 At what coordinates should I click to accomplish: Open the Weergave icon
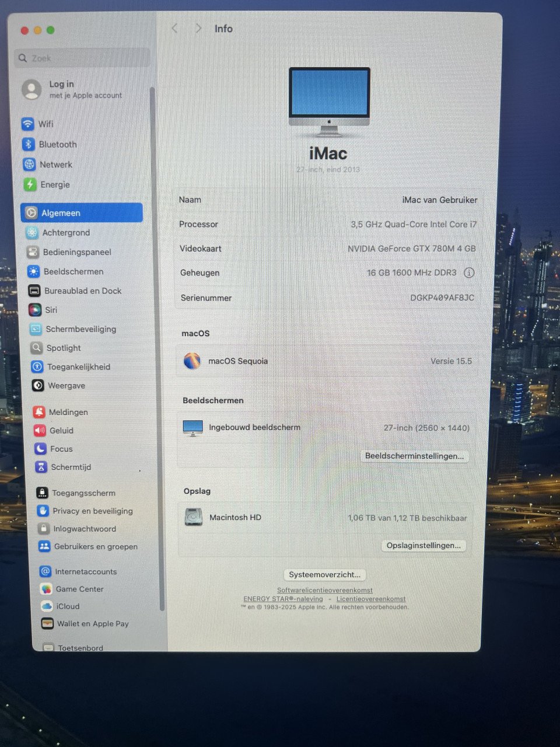tap(37, 386)
